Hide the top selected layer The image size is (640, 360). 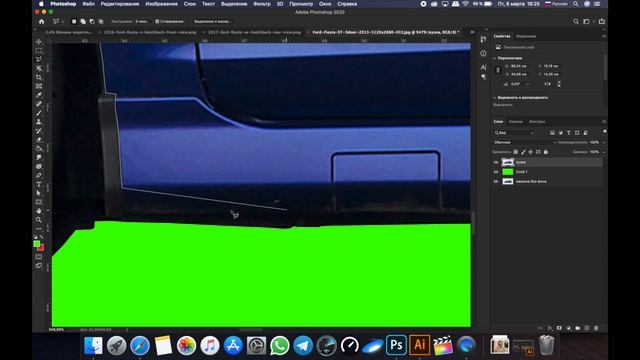pyautogui.click(x=496, y=162)
